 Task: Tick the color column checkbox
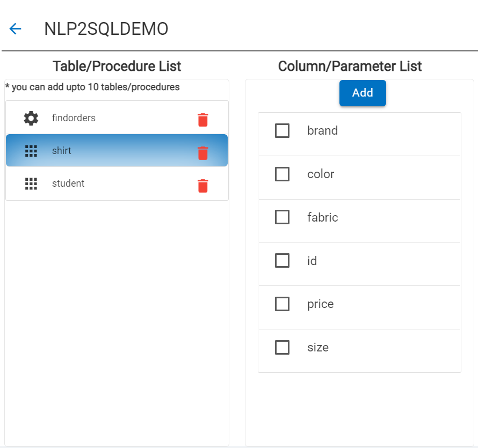click(282, 174)
